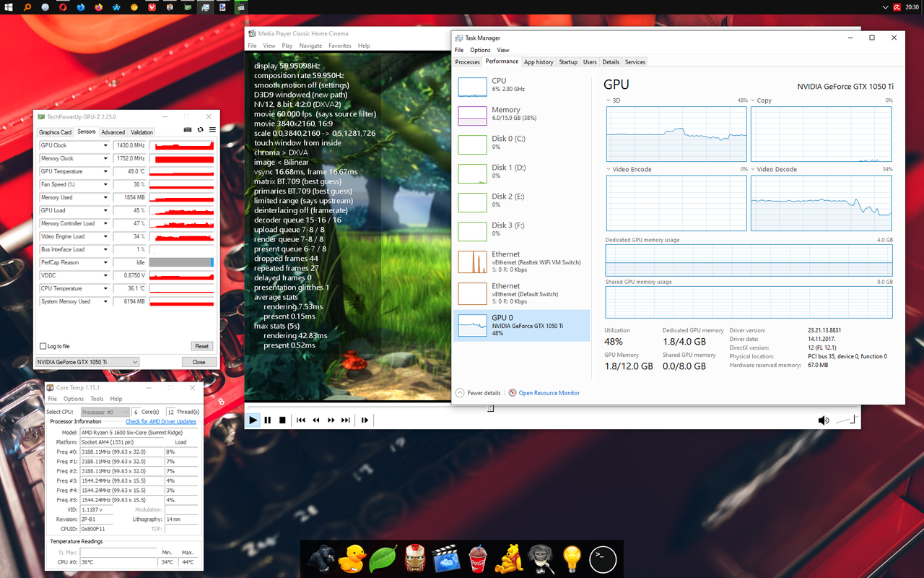Screen dimensions: 924x578
Task: Open the terminal icon in the dock
Action: pos(603,558)
